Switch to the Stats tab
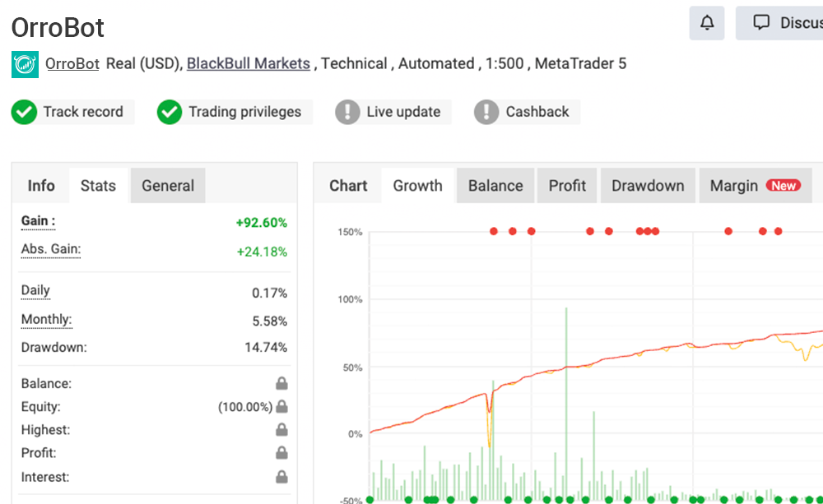Image resolution: width=823 pixels, height=504 pixels. click(98, 186)
